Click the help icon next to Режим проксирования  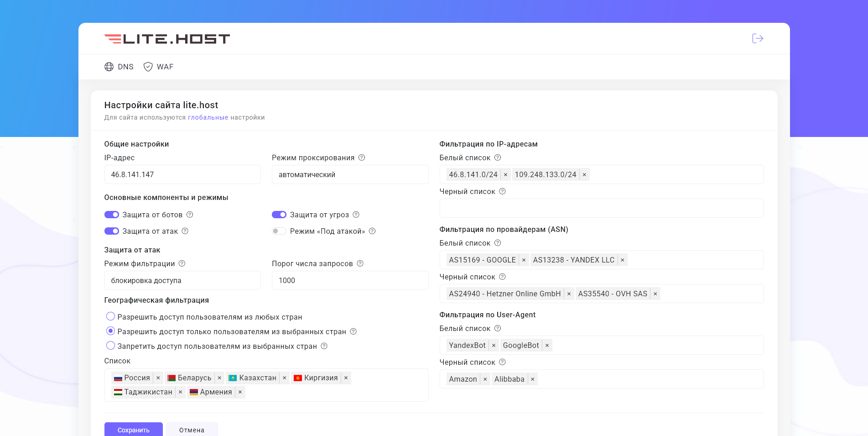tap(362, 158)
